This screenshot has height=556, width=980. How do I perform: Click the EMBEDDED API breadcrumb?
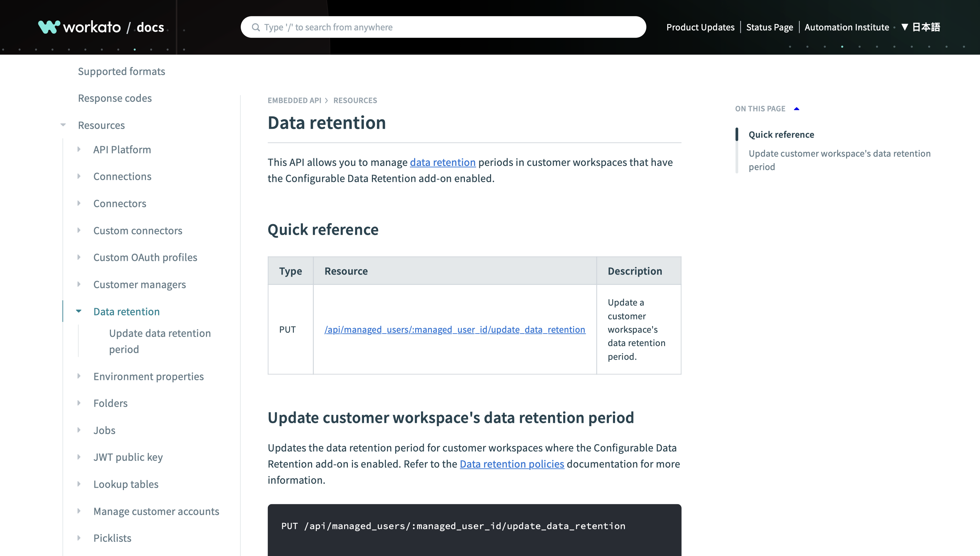point(294,101)
